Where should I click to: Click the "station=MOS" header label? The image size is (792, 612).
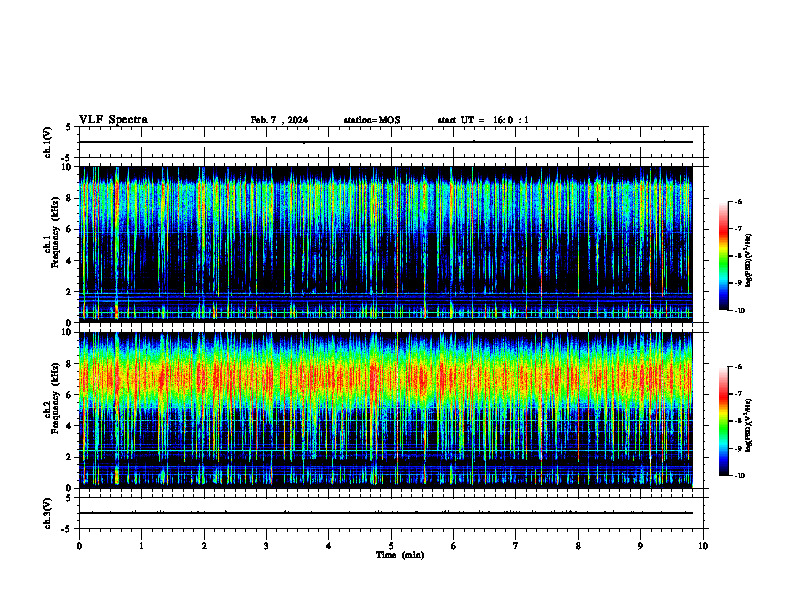click(372, 120)
